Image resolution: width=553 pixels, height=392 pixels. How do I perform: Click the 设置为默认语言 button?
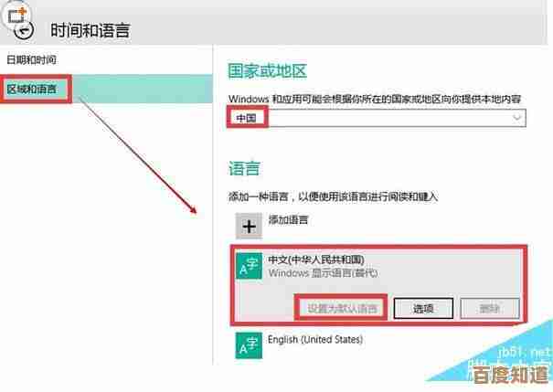click(342, 309)
